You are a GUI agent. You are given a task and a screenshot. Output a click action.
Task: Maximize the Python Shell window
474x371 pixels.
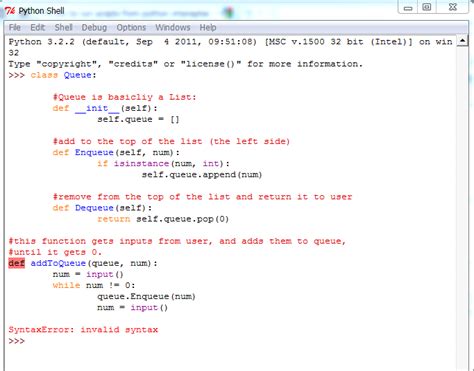[x=427, y=7]
